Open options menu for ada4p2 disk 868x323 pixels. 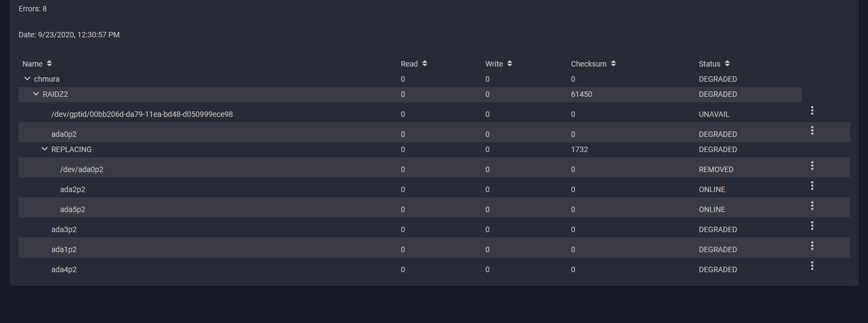[812, 266]
